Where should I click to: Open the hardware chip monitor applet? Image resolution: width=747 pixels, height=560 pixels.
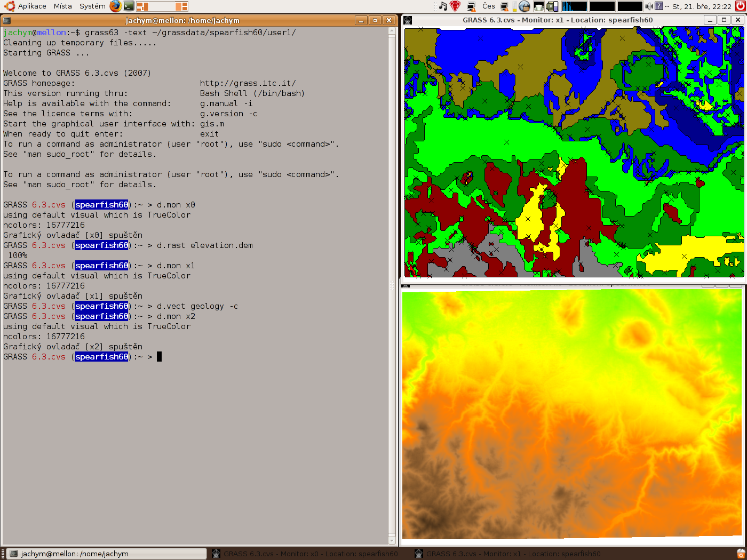click(552, 6)
